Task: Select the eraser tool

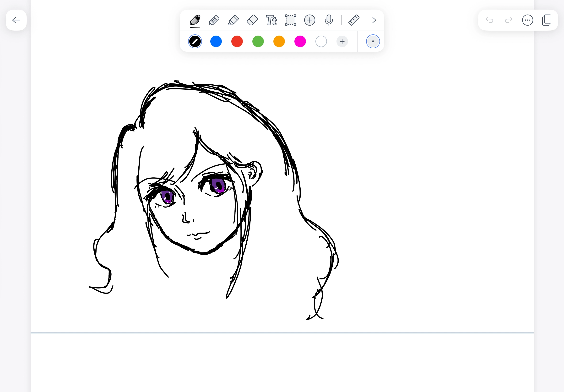Action: coord(252,20)
